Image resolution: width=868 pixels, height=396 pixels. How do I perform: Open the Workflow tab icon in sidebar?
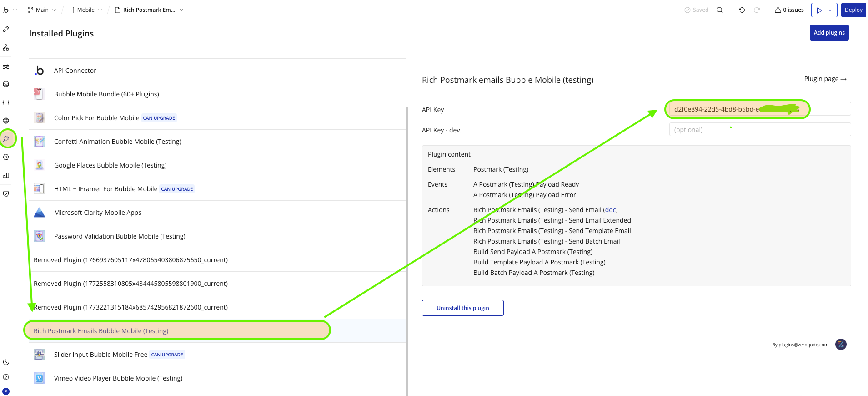click(x=6, y=47)
